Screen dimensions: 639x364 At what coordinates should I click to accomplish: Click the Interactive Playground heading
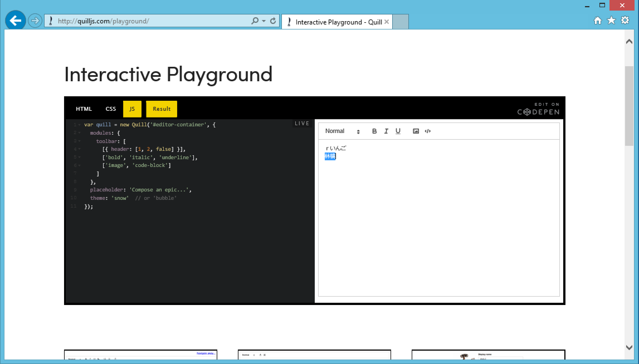pos(168,74)
